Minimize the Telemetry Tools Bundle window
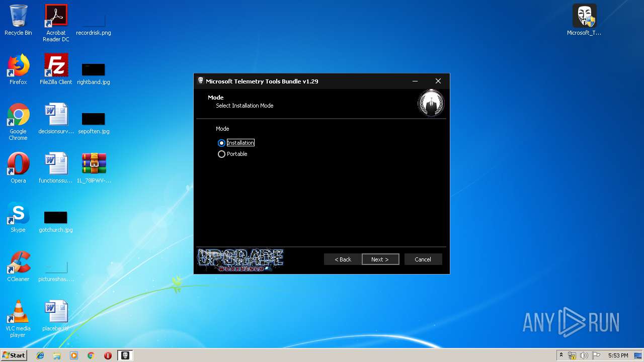644x362 pixels. coord(415,81)
